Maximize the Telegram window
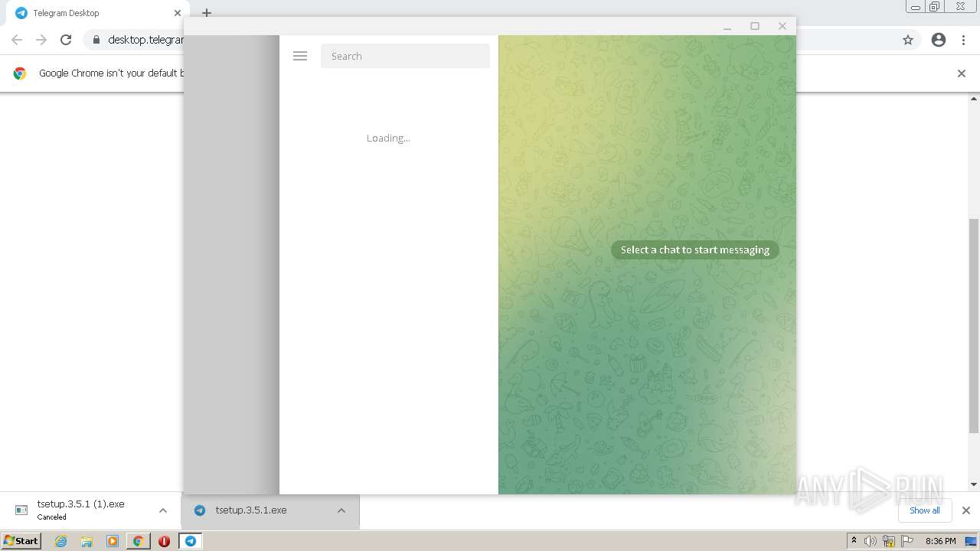The image size is (980, 551). 755,26
